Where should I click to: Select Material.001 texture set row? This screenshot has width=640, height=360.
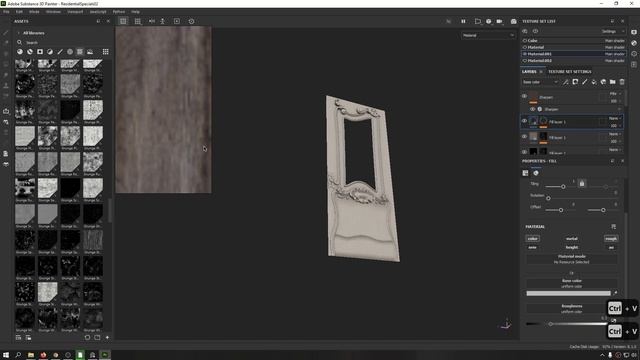click(x=573, y=54)
